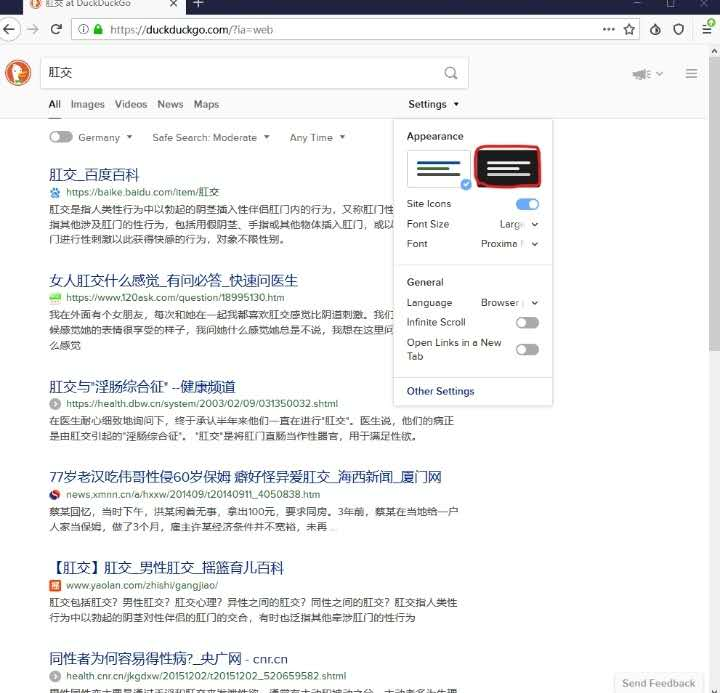Bookmark this page with star icon
This screenshot has width=720, height=693.
click(629, 29)
